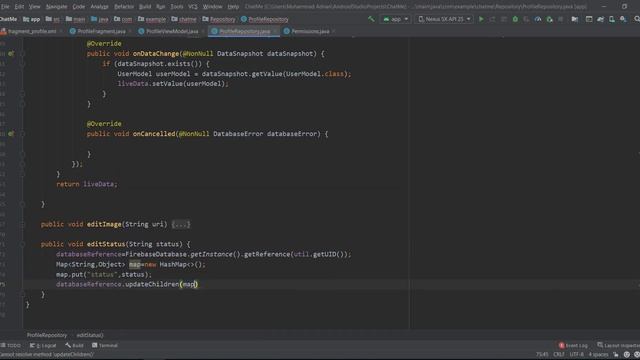Collapse the onDataChange method fold marker
This screenshot has height=360, width=640.
(22, 53)
